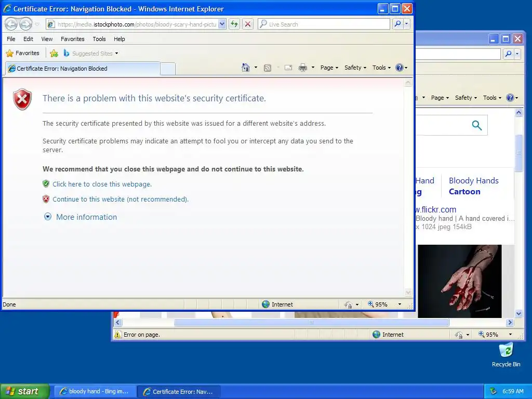Click the Print icon in command bar
Image resolution: width=532 pixels, height=399 pixels.
(303, 68)
